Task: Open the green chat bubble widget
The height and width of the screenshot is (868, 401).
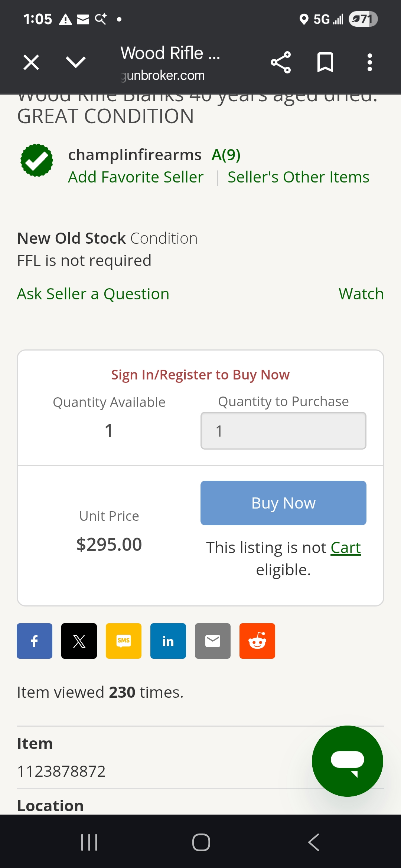Action: tap(347, 761)
